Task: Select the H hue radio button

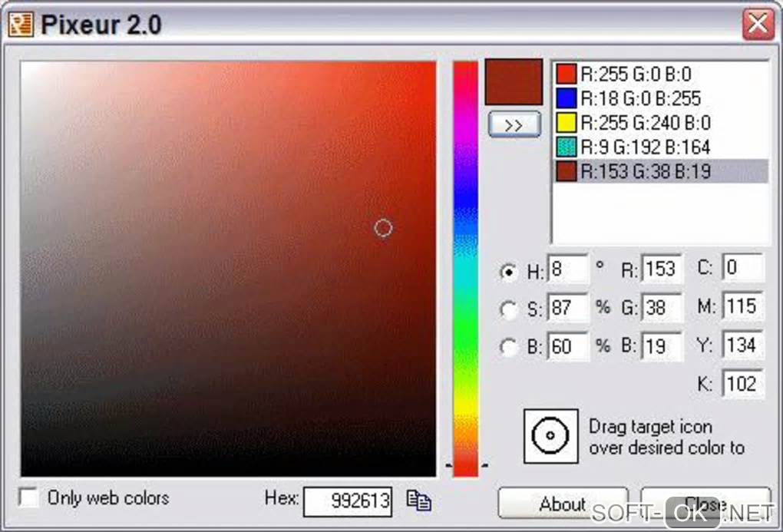Action: pyautogui.click(x=508, y=273)
